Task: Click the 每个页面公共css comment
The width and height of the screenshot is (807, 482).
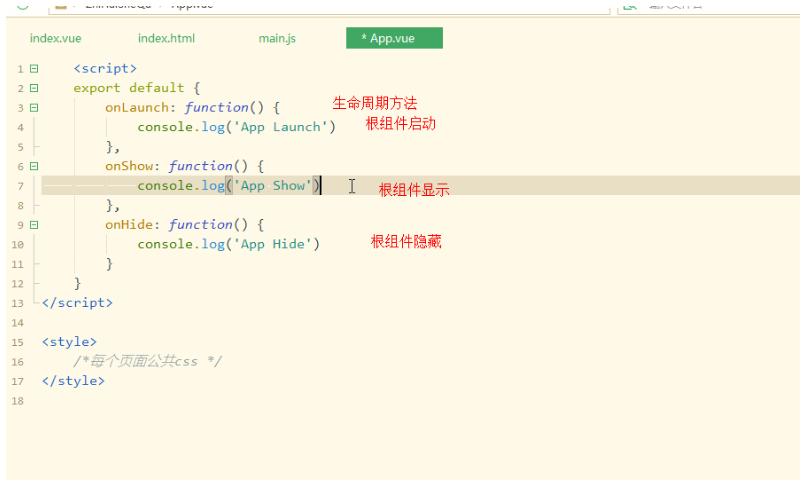Action: click(147, 362)
